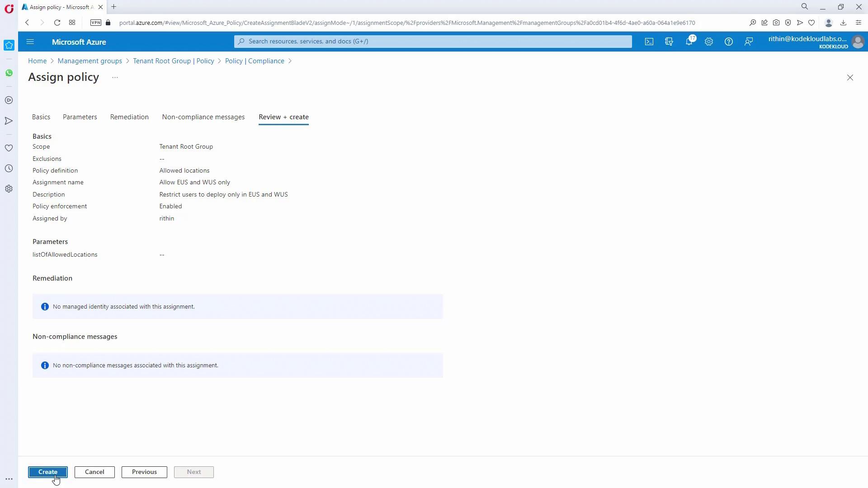Reload the page with browser refresh icon
The image size is (868, 488).
pos(57,23)
